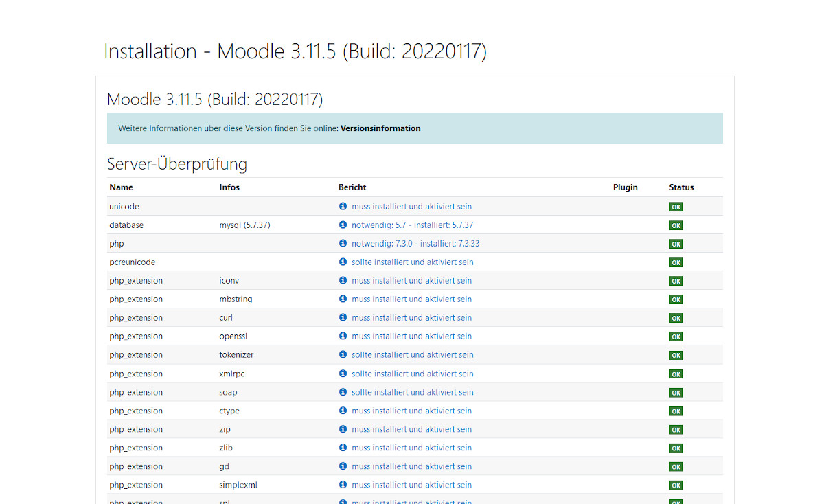This screenshot has width=824, height=504.
Task: Open the curl report link
Action: click(x=412, y=318)
